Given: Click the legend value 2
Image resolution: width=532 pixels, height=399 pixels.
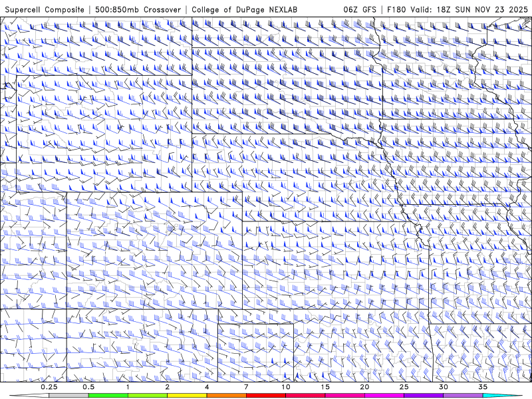Looking at the screenshot, I should tap(168, 387).
